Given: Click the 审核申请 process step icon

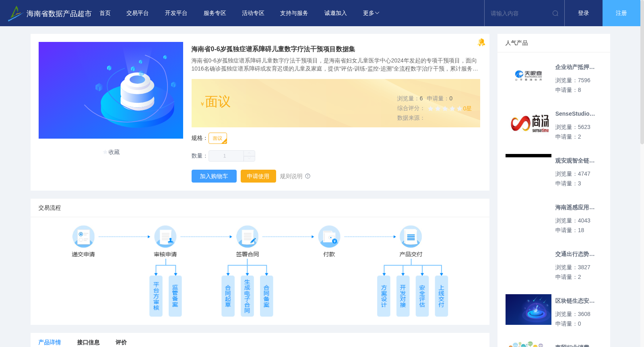Looking at the screenshot, I should (x=165, y=237).
